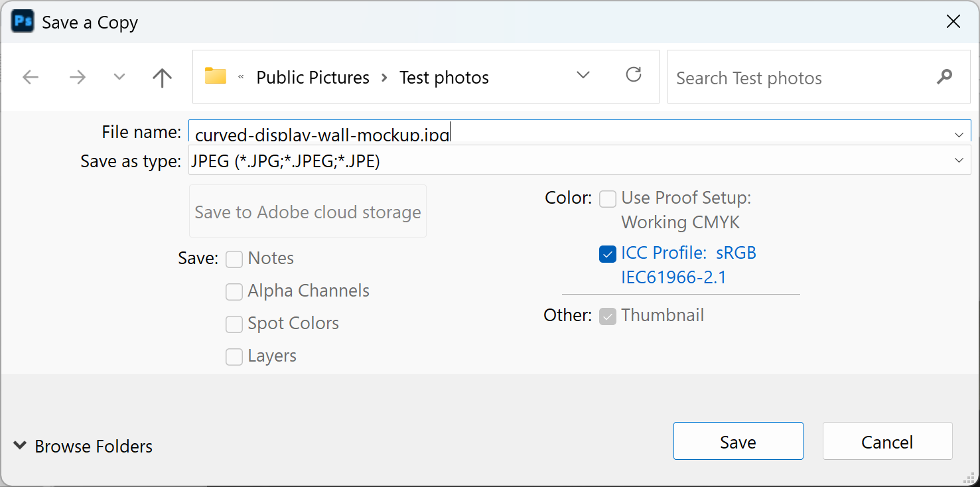Screen dimensions: 980x487
Task: Open the File name dropdown arrow
Action: click(x=959, y=135)
